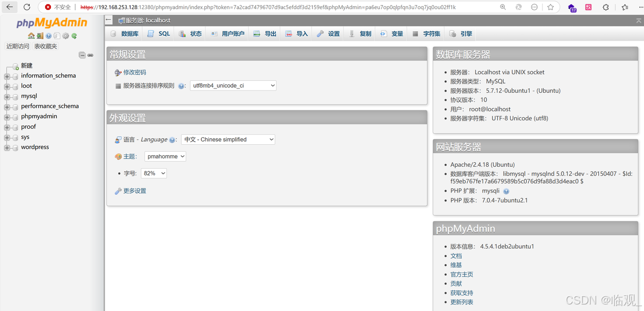Image resolution: width=644 pixels, height=311 pixels.
Task: Click the browser zoom magnifier icon
Action: click(503, 7)
